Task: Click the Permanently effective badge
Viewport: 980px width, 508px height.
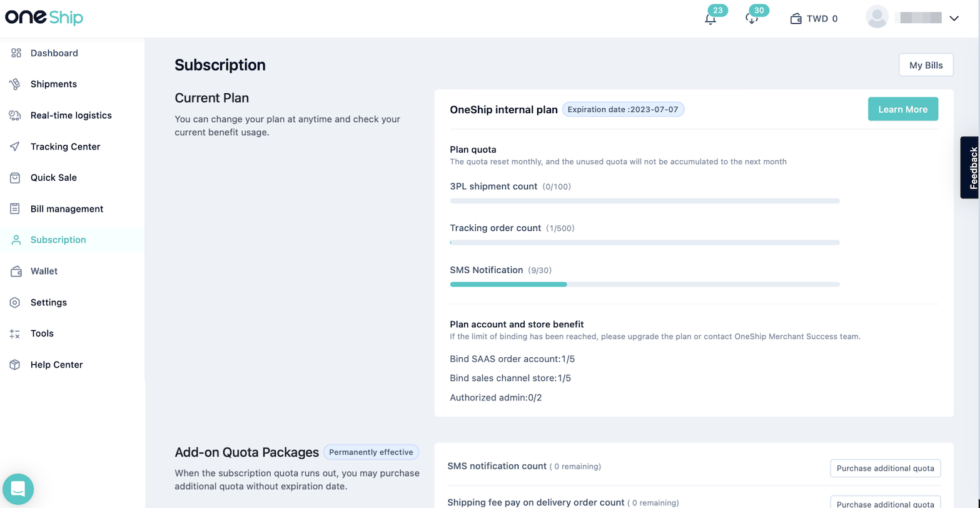Action: (371, 452)
